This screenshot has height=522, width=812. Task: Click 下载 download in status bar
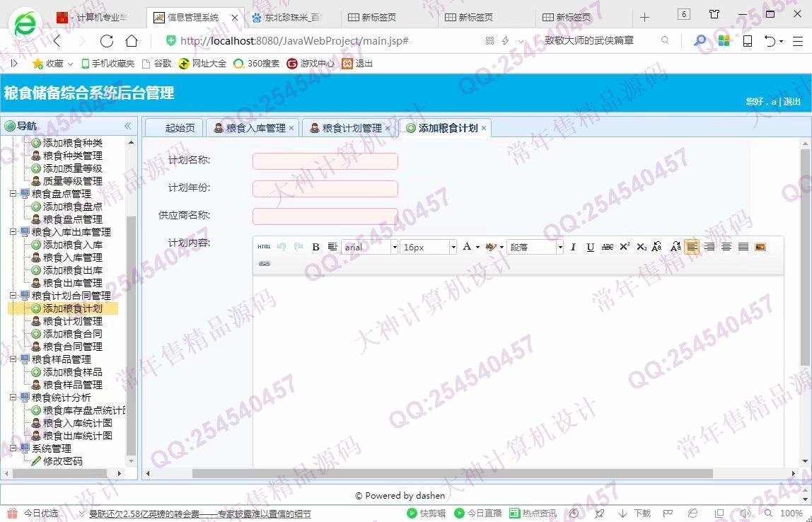[635, 514]
